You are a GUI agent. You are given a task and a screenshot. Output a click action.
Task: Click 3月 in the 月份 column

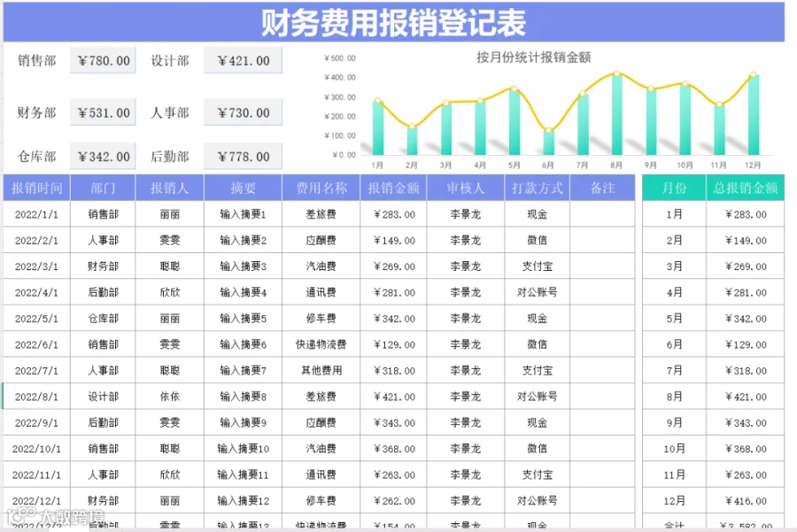674,266
